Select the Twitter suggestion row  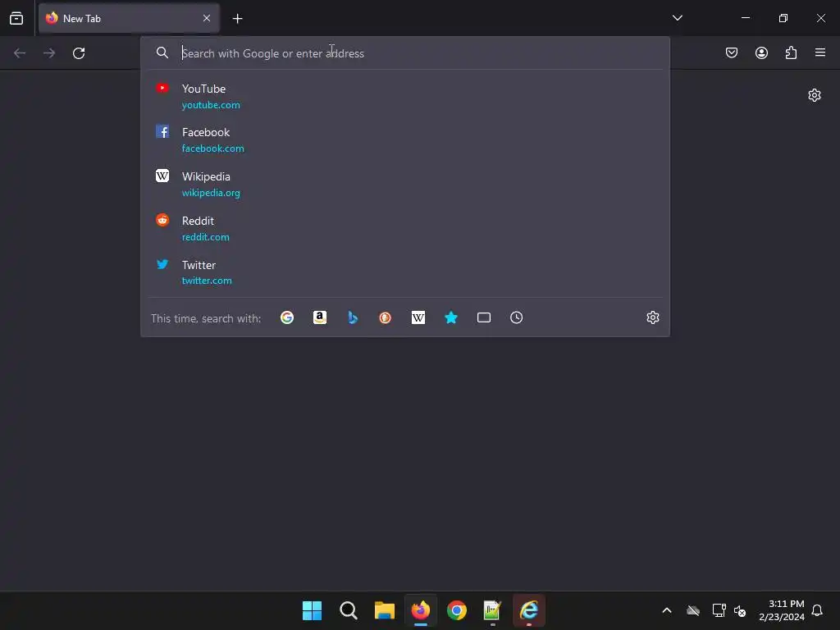405,272
